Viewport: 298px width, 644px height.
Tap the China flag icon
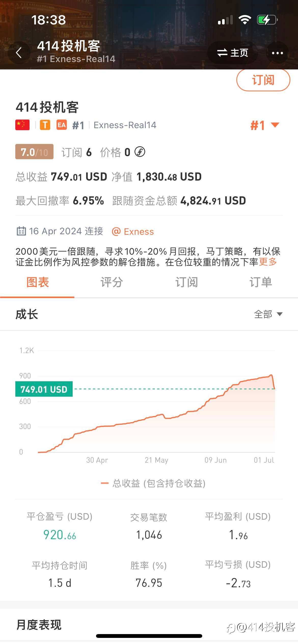click(x=22, y=125)
